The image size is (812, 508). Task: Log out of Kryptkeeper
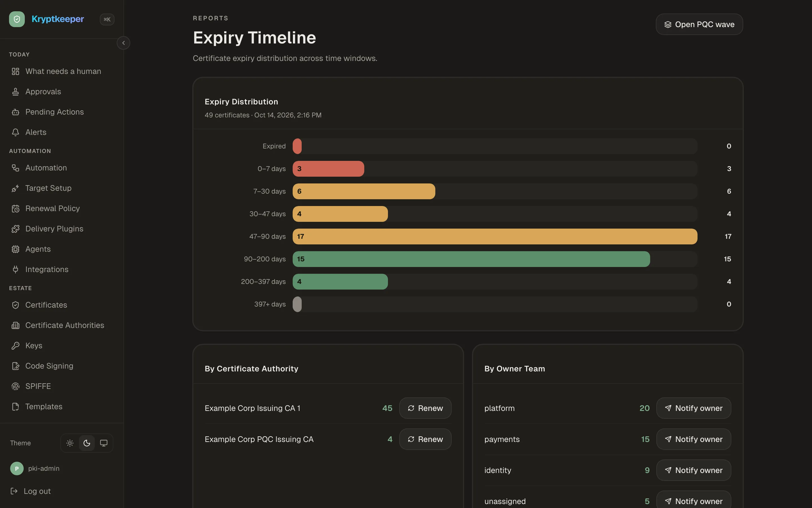[x=31, y=491]
